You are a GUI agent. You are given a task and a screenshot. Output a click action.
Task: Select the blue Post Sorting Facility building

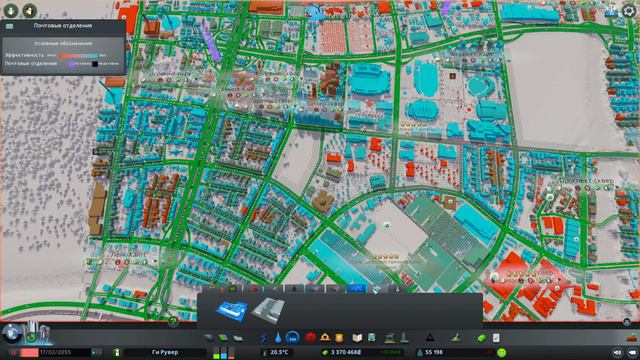[231, 310]
